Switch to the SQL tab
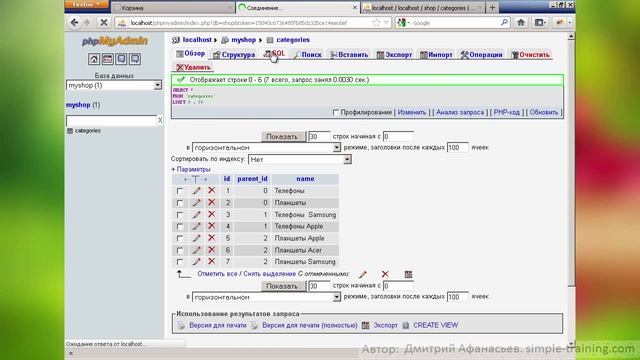Screen dimensions: 640x360 (274, 54)
